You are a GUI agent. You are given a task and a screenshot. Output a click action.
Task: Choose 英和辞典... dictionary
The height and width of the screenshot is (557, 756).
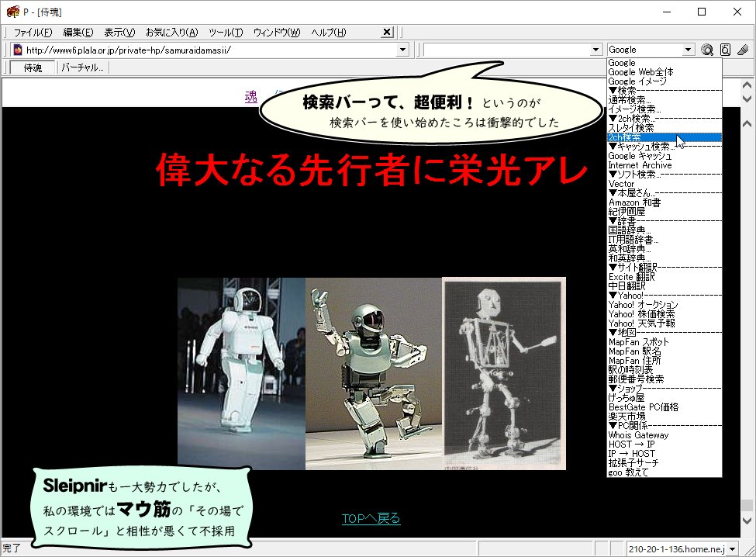click(665, 249)
